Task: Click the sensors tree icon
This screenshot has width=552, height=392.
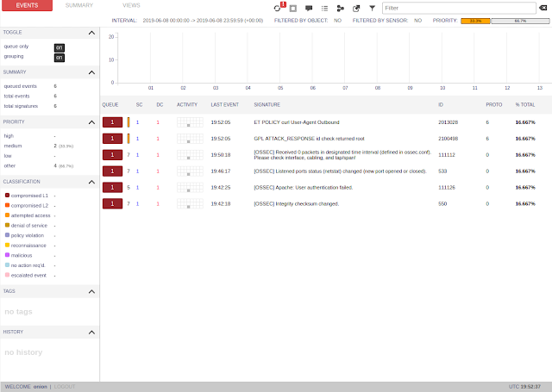Action: pyautogui.click(x=341, y=8)
